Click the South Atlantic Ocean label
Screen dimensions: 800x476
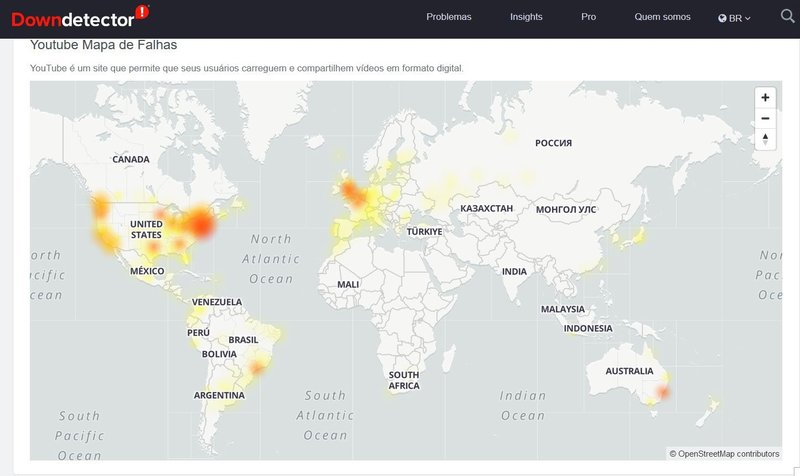(325, 415)
